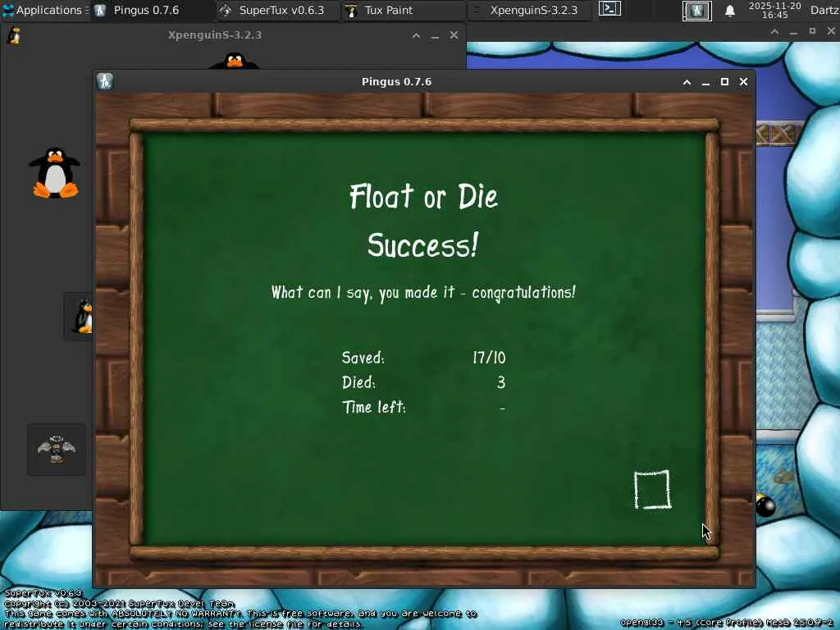Click the Dartz user label in panel
Viewport: 840px width, 630px height.
(x=824, y=10)
